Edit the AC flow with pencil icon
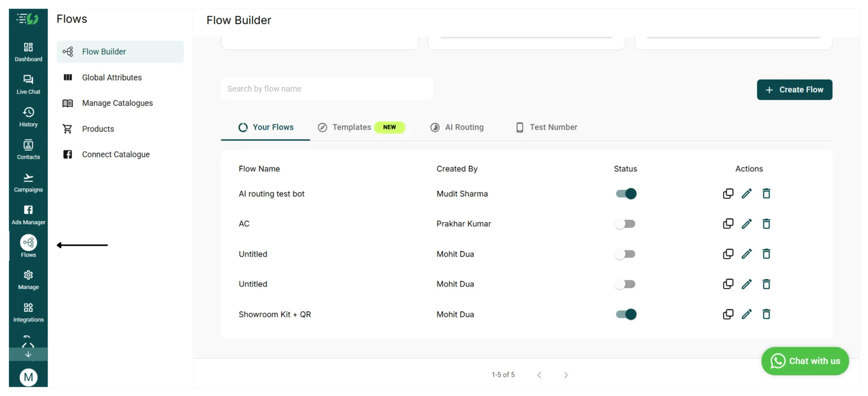868x396 pixels. coord(746,224)
